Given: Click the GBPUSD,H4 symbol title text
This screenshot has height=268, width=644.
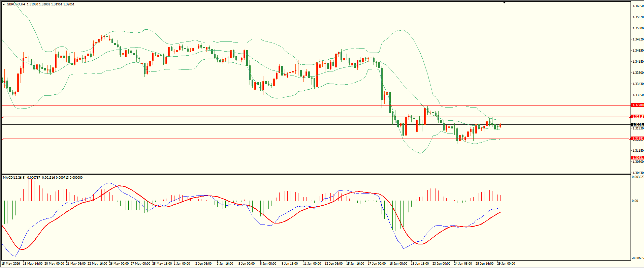Looking at the screenshot, I should pyautogui.click(x=16, y=4).
